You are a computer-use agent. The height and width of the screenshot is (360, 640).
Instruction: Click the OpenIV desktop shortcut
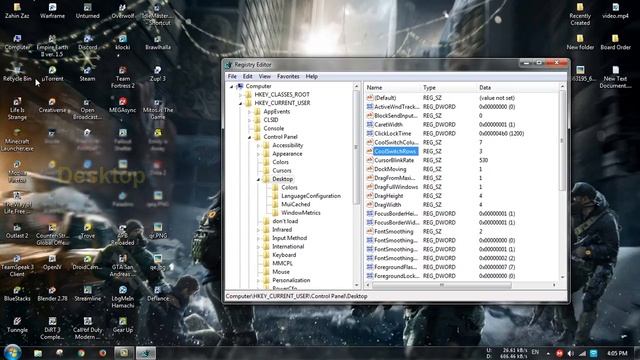pos(52,262)
